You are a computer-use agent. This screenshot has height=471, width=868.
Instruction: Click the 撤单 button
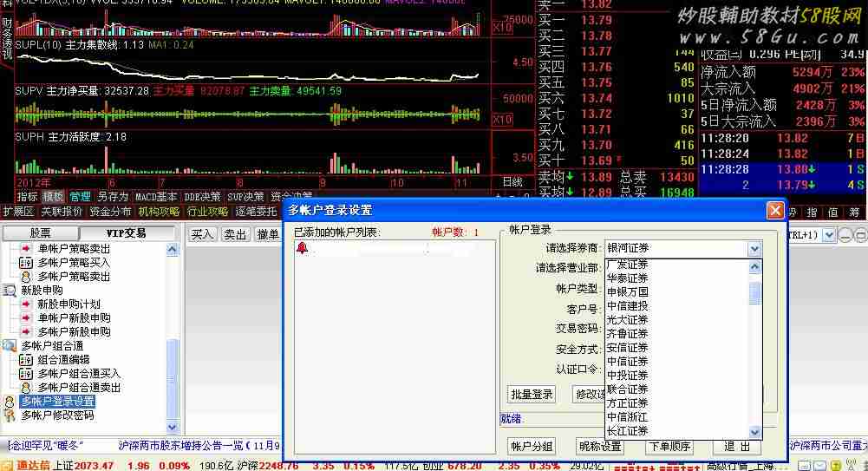(x=268, y=235)
